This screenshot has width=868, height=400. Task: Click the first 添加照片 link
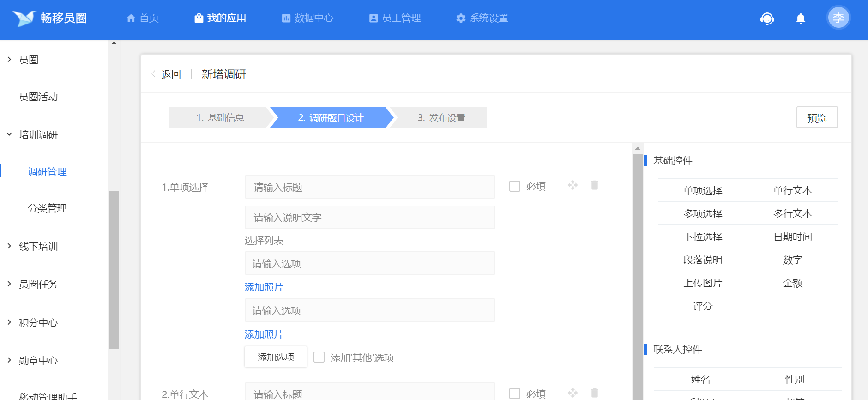pyautogui.click(x=264, y=287)
